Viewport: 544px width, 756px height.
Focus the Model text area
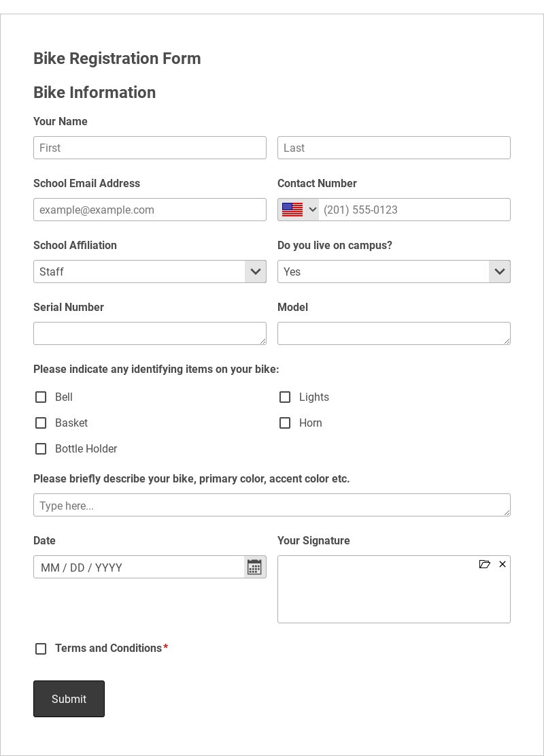tap(394, 333)
